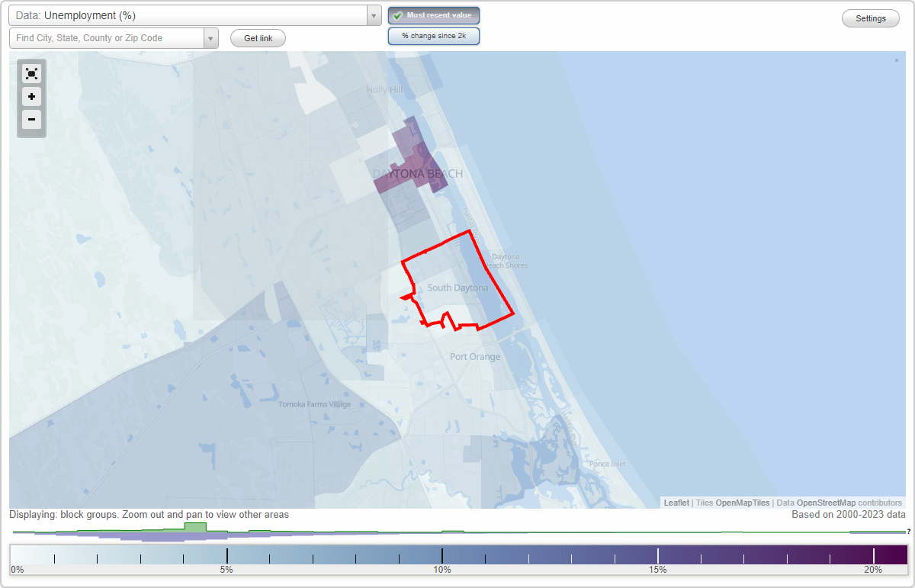Image resolution: width=915 pixels, height=588 pixels.
Task: Click the help question mark beside the histogram
Action: point(909,533)
